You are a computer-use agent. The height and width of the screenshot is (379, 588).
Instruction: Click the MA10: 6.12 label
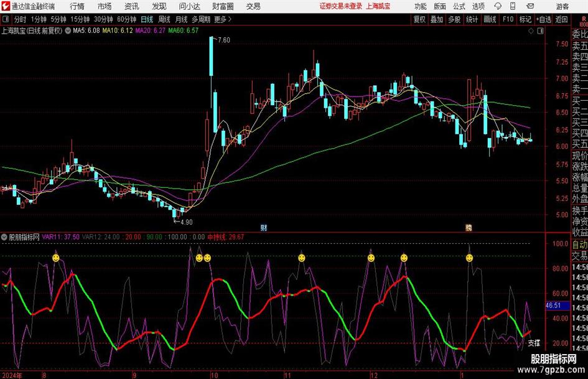pyautogui.click(x=118, y=30)
